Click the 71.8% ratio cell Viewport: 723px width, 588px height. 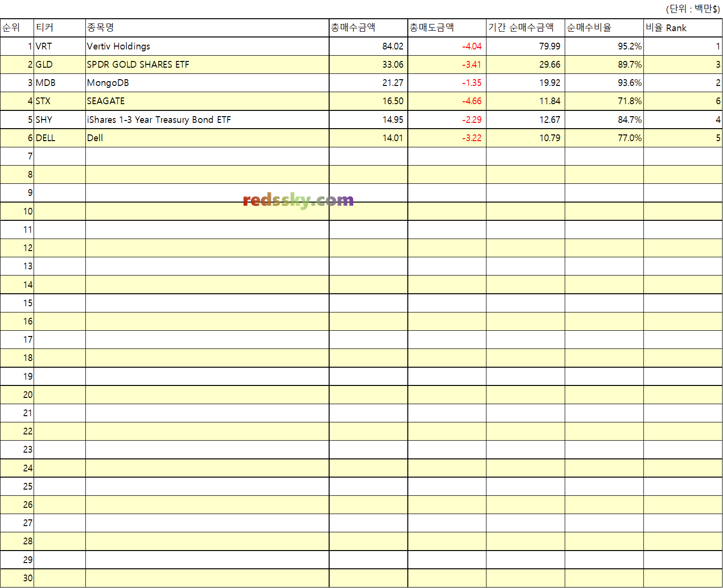[604, 101]
